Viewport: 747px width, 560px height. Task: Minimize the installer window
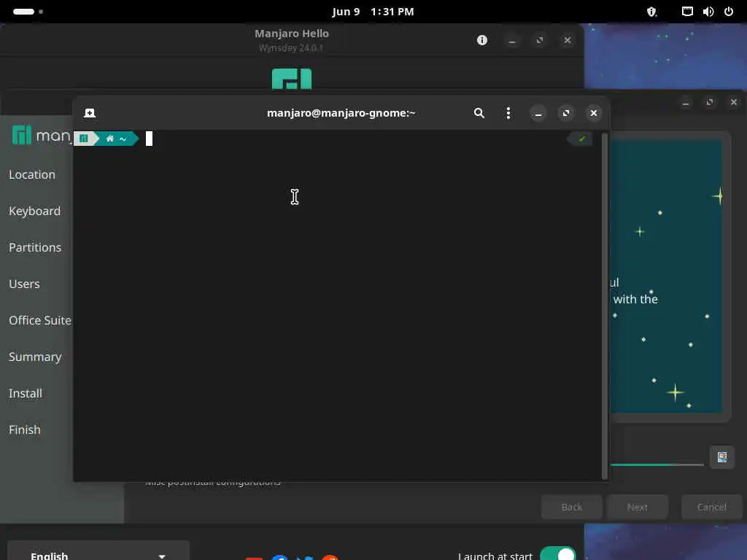[686, 102]
